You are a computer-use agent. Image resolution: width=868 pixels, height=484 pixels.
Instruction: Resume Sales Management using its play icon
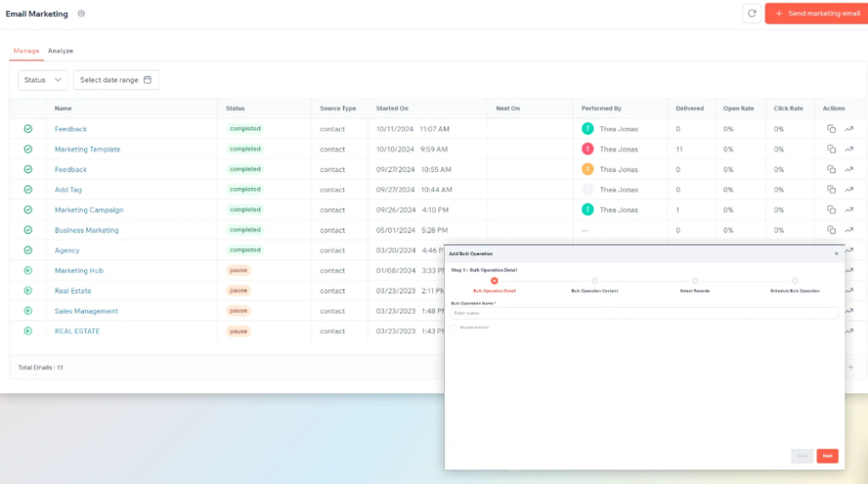click(x=28, y=311)
